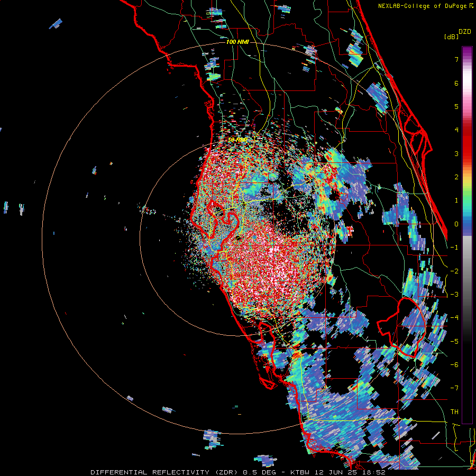
Task: Click the [dB] units label
Action: 452,37
